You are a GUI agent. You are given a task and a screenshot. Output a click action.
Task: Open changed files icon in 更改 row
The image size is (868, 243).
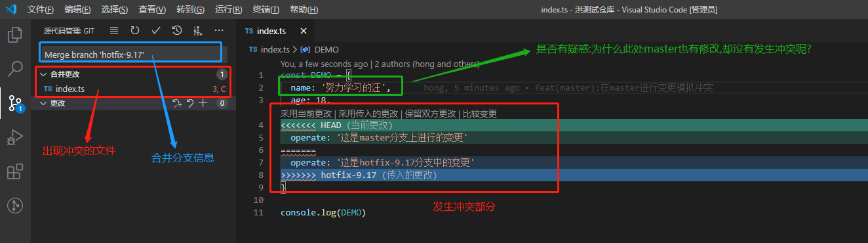[x=177, y=103]
